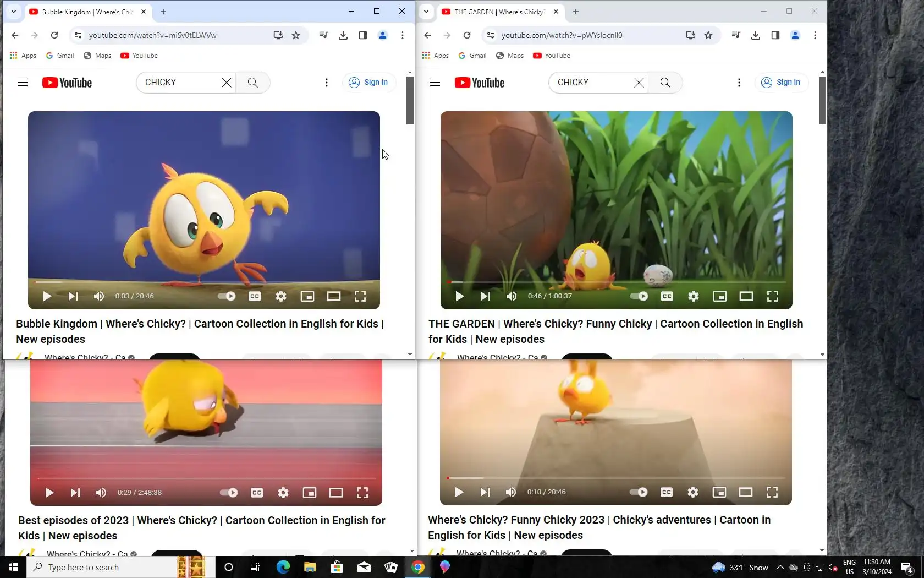This screenshot has width=924, height=578.
Task: Play the Funny Chicky 2023 video
Action: click(459, 492)
